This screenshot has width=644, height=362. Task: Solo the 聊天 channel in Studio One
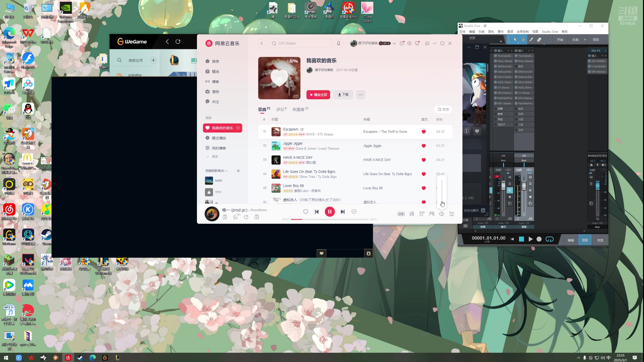coord(510,184)
